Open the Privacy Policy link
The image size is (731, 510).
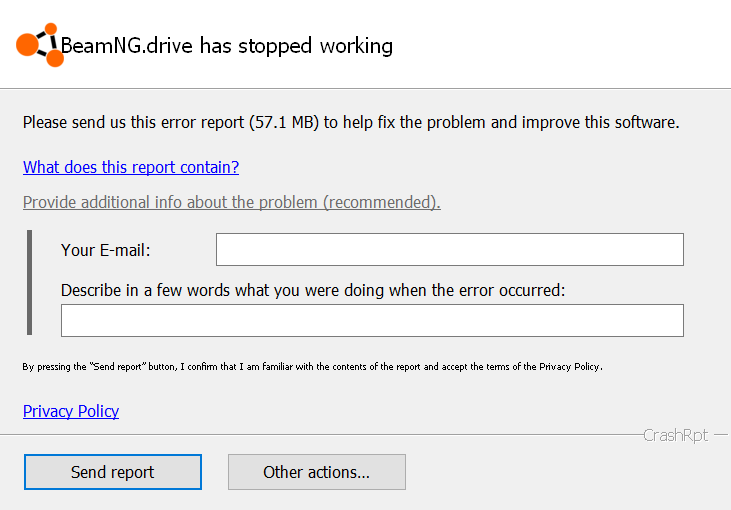tap(71, 411)
